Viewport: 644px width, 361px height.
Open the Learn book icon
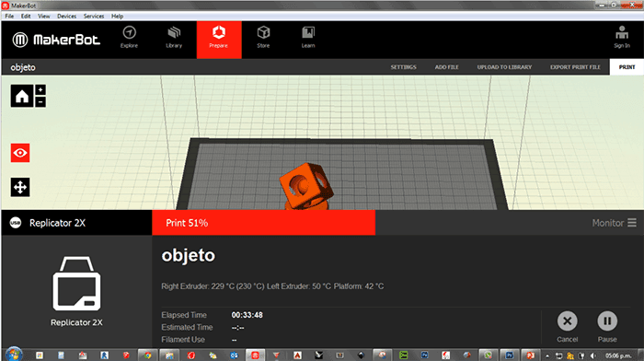tap(308, 32)
